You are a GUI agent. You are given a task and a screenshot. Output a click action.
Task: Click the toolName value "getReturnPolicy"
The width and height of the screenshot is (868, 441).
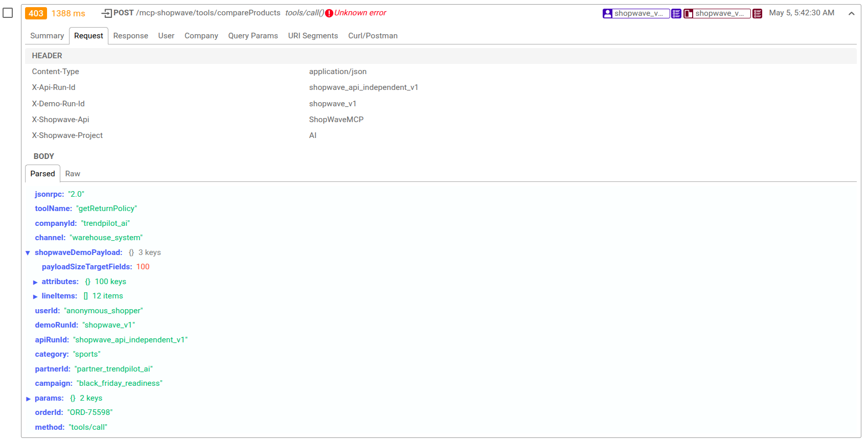106,208
